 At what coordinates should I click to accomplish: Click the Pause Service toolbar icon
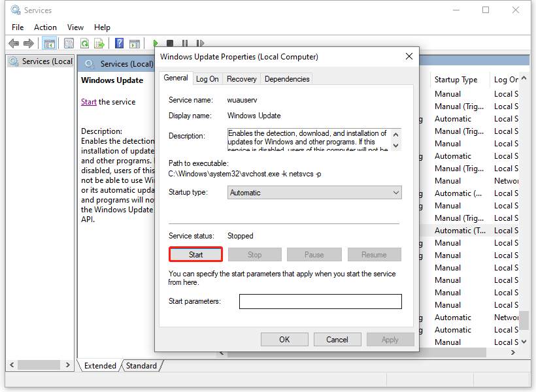coord(185,43)
